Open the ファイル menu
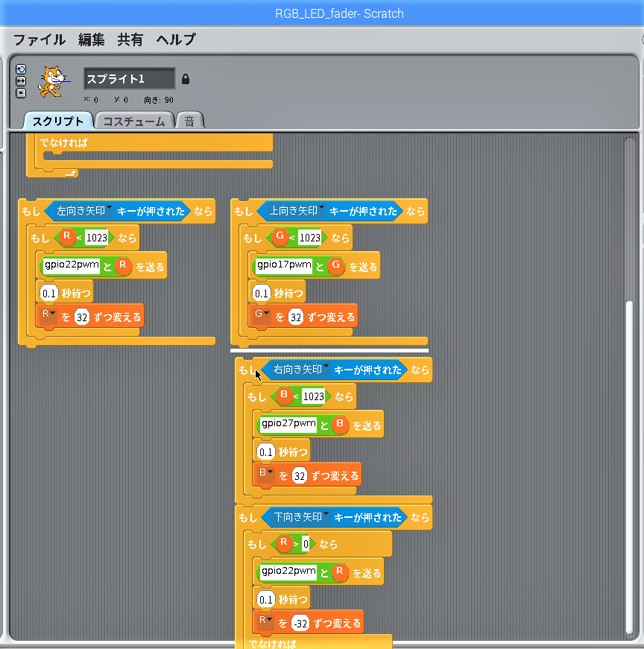The image size is (644, 649). click(x=40, y=39)
